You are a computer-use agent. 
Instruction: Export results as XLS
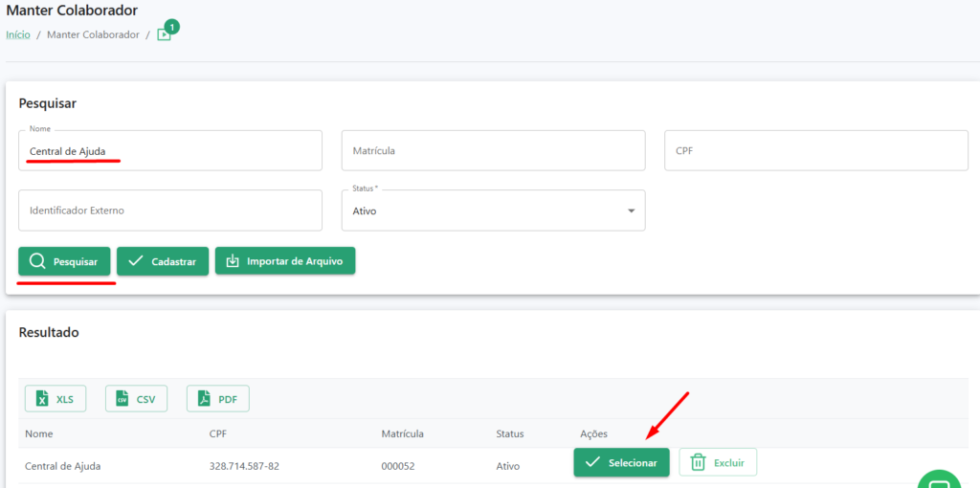tap(56, 399)
